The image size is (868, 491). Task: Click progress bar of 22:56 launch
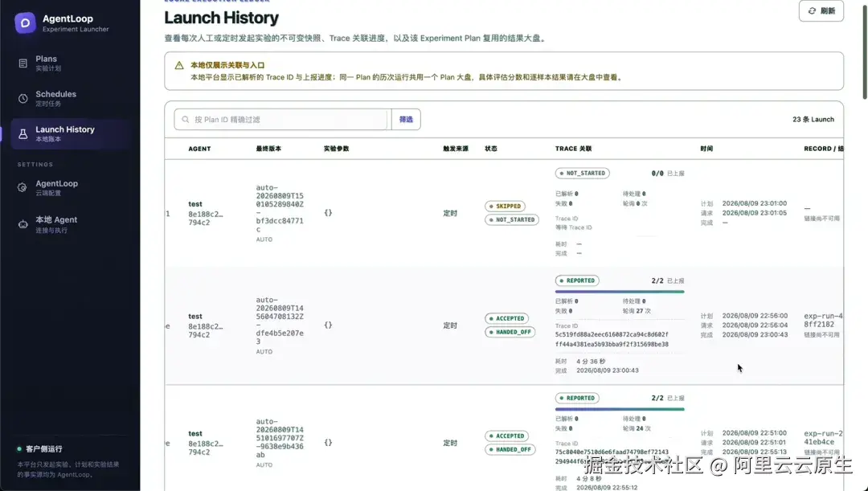coord(620,292)
